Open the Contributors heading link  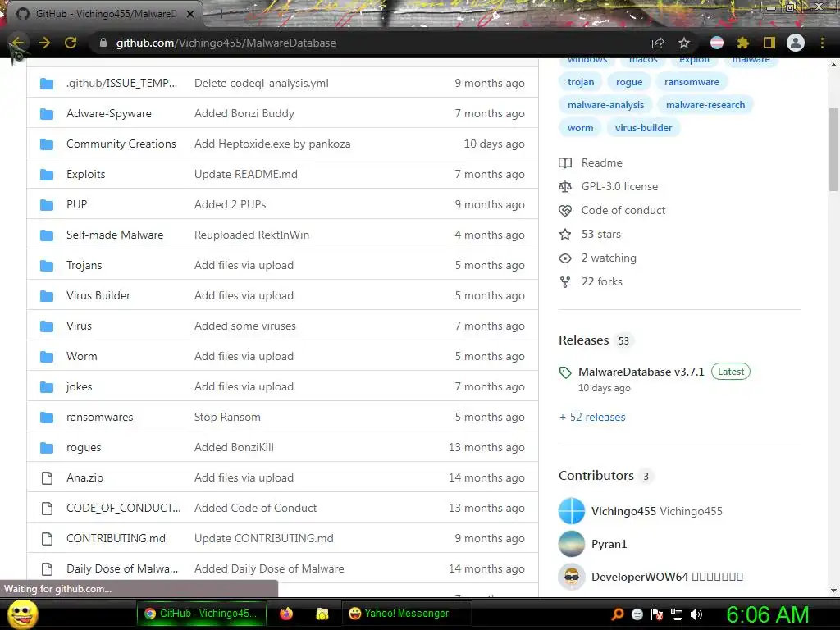(596, 476)
